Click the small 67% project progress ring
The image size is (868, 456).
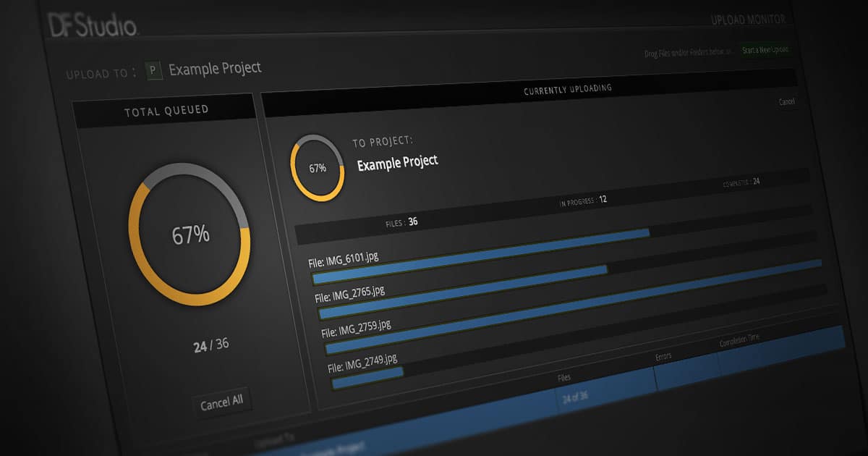[317, 168]
